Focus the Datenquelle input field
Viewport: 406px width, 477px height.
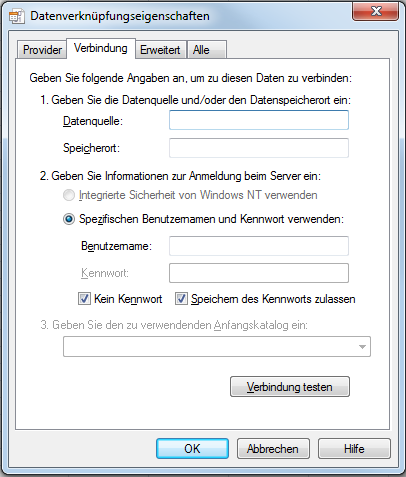click(259, 120)
